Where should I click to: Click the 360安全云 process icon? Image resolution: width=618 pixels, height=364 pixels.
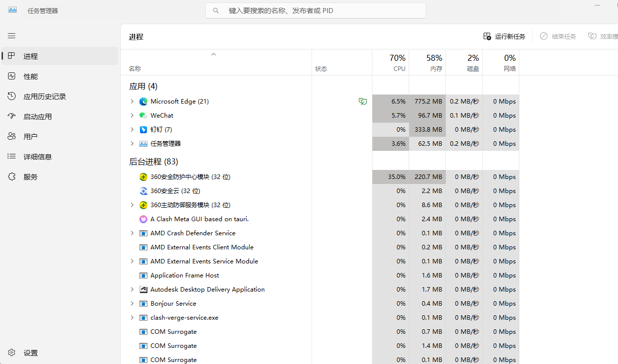[143, 191]
